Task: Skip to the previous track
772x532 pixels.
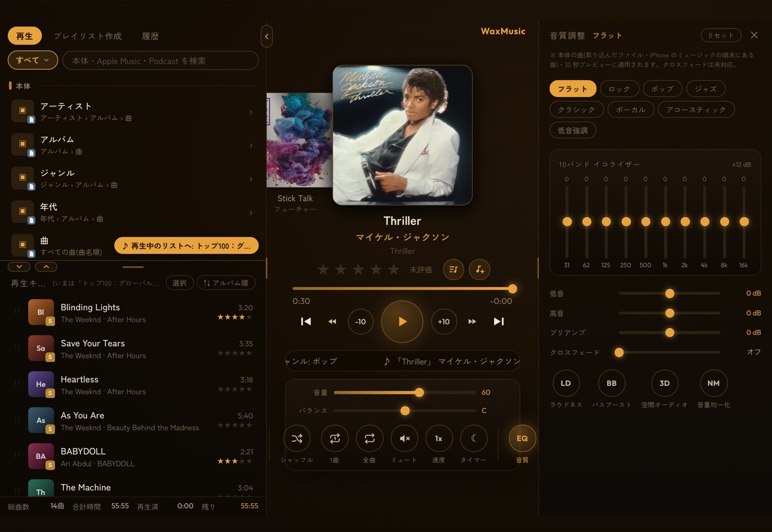Action: [x=305, y=321]
